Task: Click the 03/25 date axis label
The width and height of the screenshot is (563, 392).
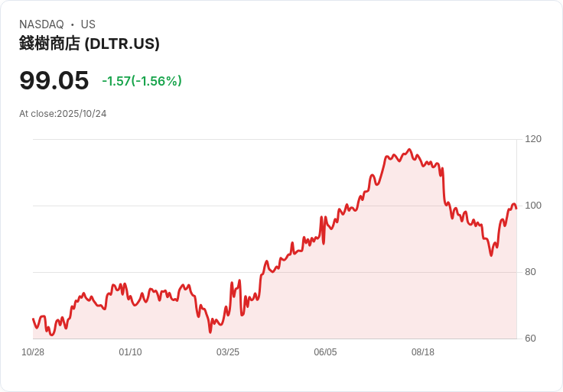Action: (x=228, y=352)
